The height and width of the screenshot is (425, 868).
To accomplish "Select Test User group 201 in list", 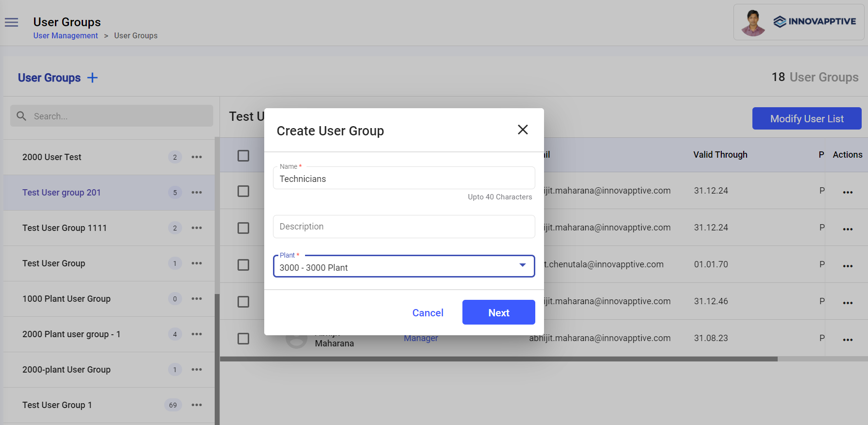I will pyautogui.click(x=62, y=193).
